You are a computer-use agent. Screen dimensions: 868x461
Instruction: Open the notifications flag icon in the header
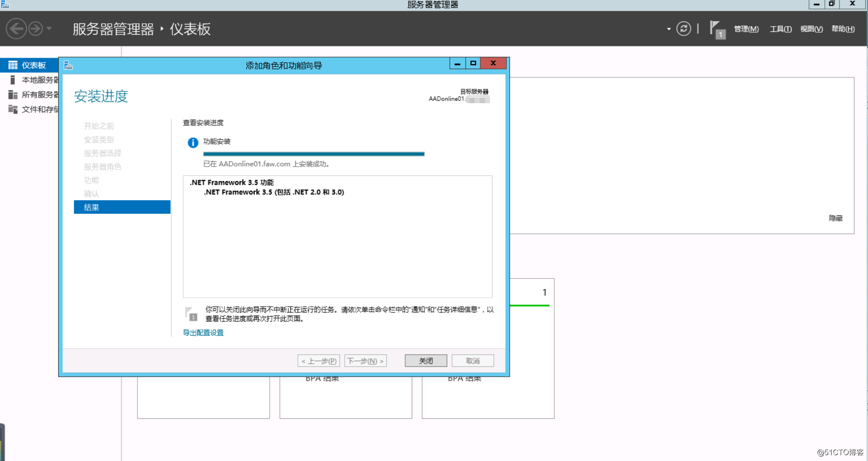click(717, 30)
